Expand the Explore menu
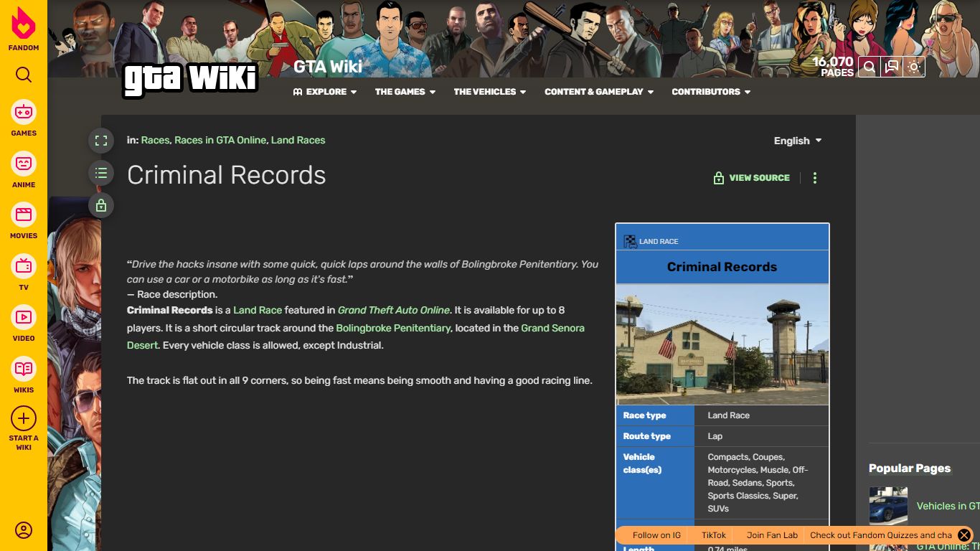The width and height of the screenshot is (980, 551). (325, 92)
